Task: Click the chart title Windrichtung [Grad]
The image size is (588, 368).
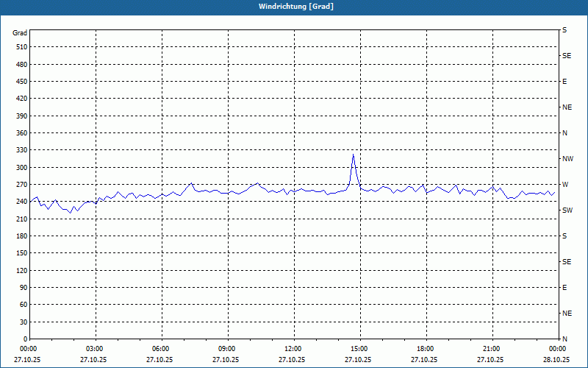Action: [296, 7]
